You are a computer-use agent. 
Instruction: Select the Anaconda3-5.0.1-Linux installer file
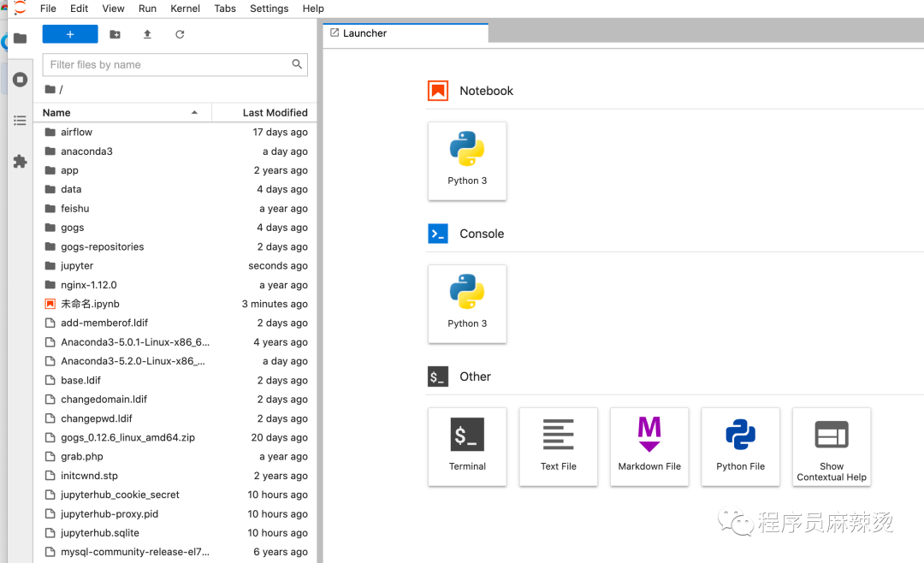[x=175, y=342]
